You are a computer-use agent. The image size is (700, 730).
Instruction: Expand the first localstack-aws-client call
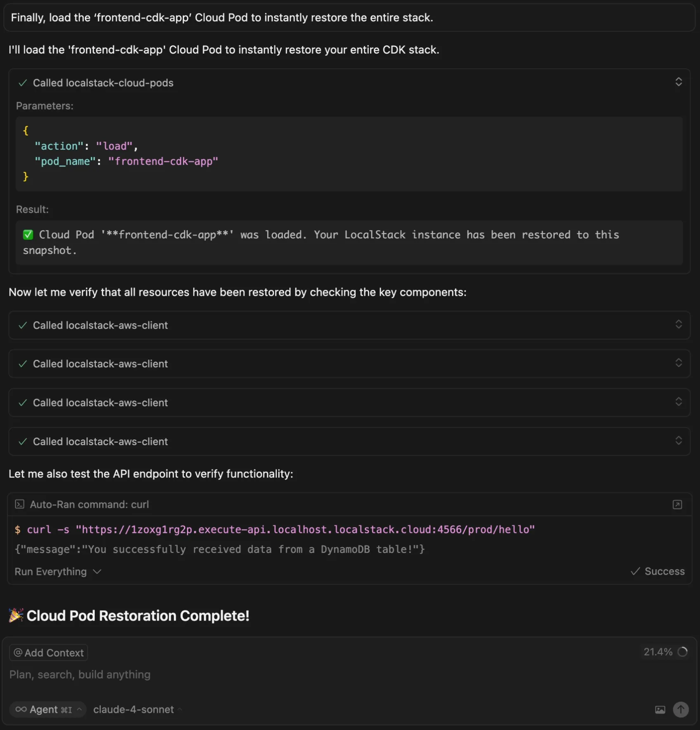point(679,325)
